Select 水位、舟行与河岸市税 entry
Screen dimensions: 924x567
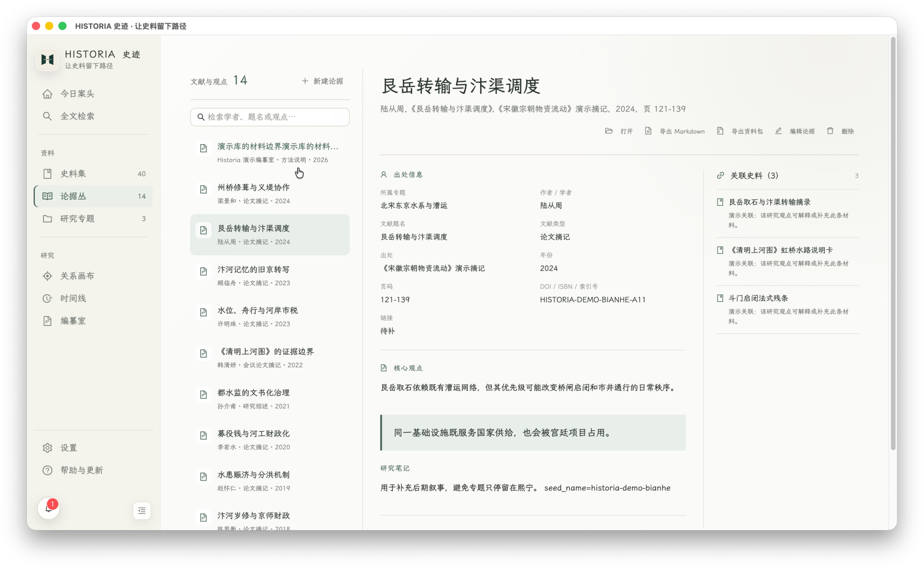click(x=270, y=317)
